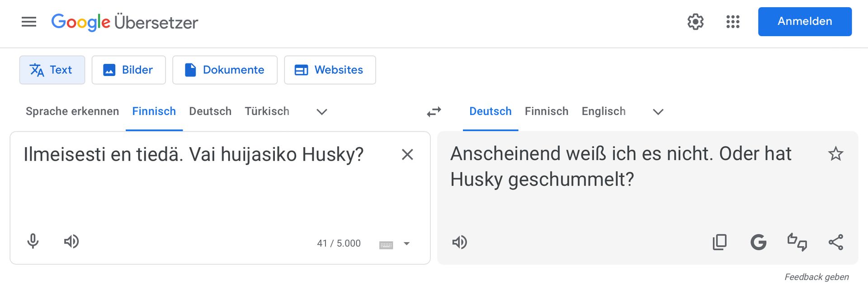This screenshot has height=296, width=868.
Task: Open the hamburger main menu
Action: coord(29,22)
